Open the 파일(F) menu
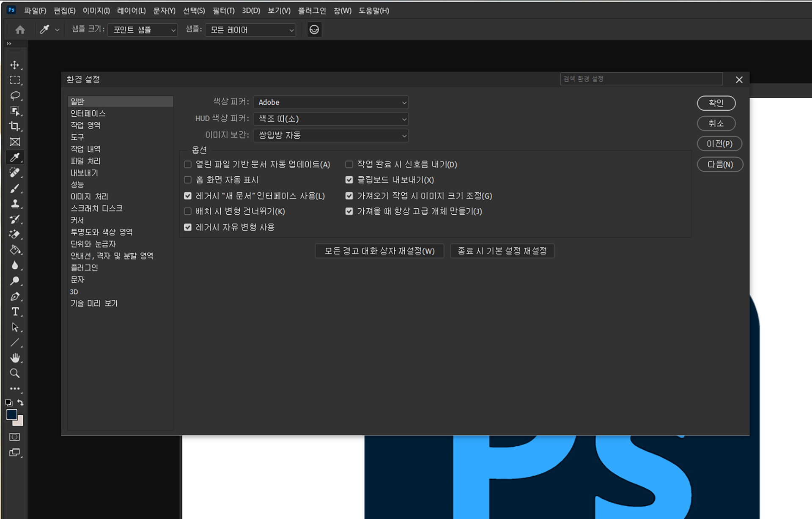This screenshot has height=519, width=812. pos(35,11)
